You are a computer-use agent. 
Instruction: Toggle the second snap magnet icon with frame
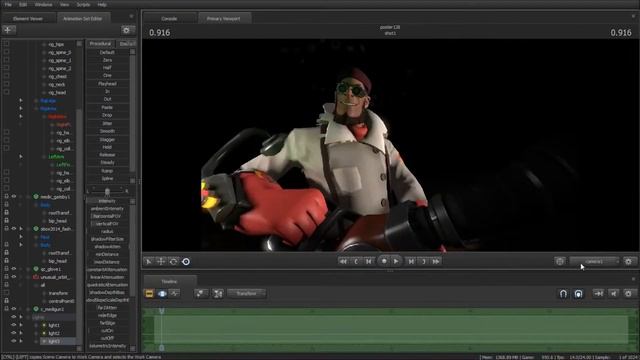[578, 293]
